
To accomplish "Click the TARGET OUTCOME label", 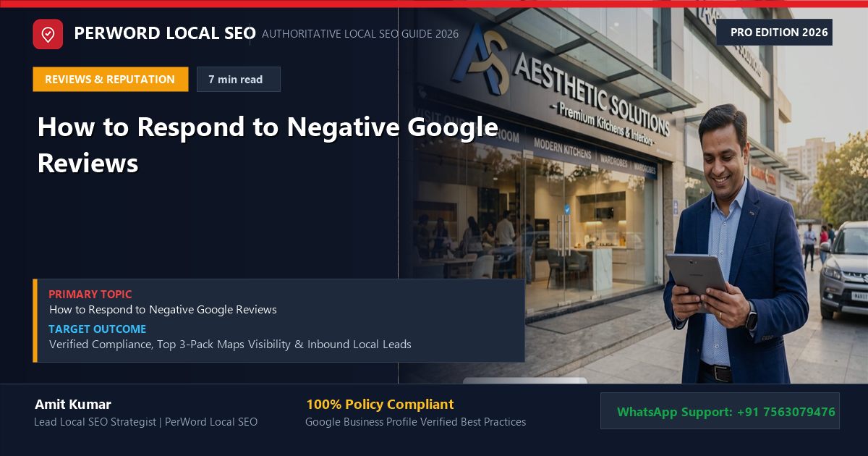I will point(97,329).
